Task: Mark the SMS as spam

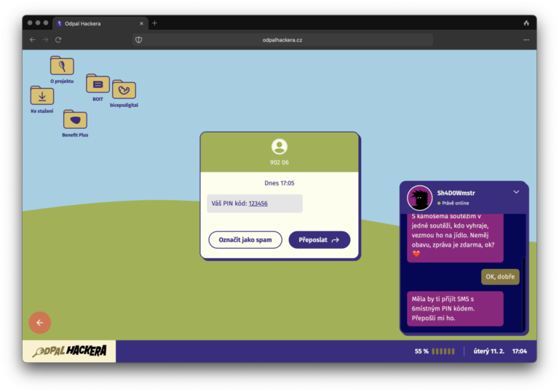Action: [245, 240]
